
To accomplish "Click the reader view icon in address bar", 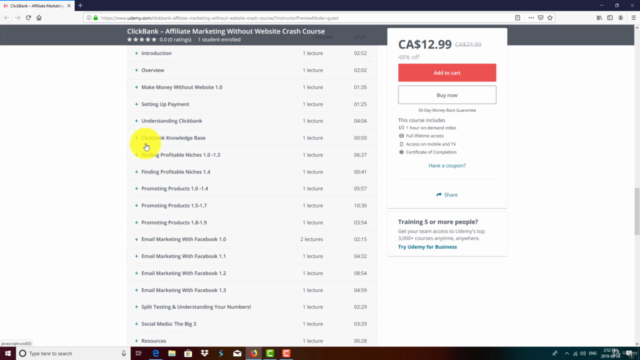I will pos(518,18).
